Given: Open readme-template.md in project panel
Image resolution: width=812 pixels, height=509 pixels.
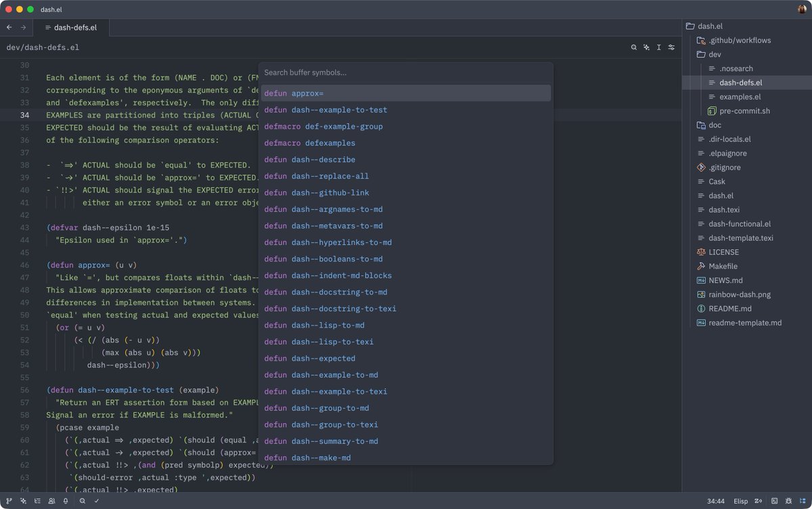Looking at the screenshot, I should coord(747,323).
